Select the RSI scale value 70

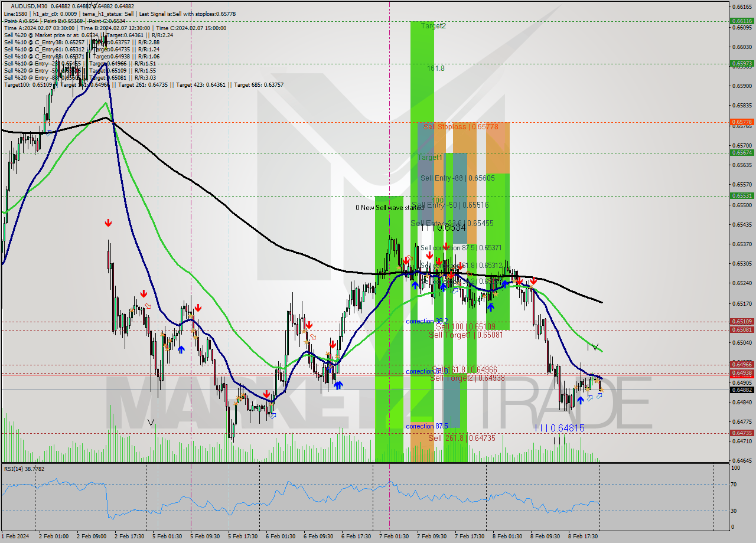[735, 485]
